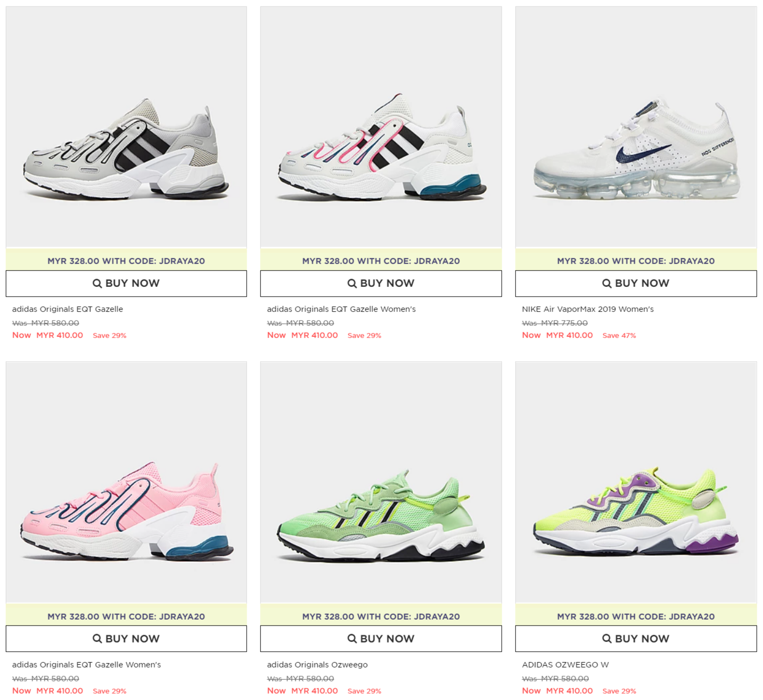763x700 pixels.
Task: Click BUY NOW for white-pink EQT Gazelle Women's
Action: point(381,283)
